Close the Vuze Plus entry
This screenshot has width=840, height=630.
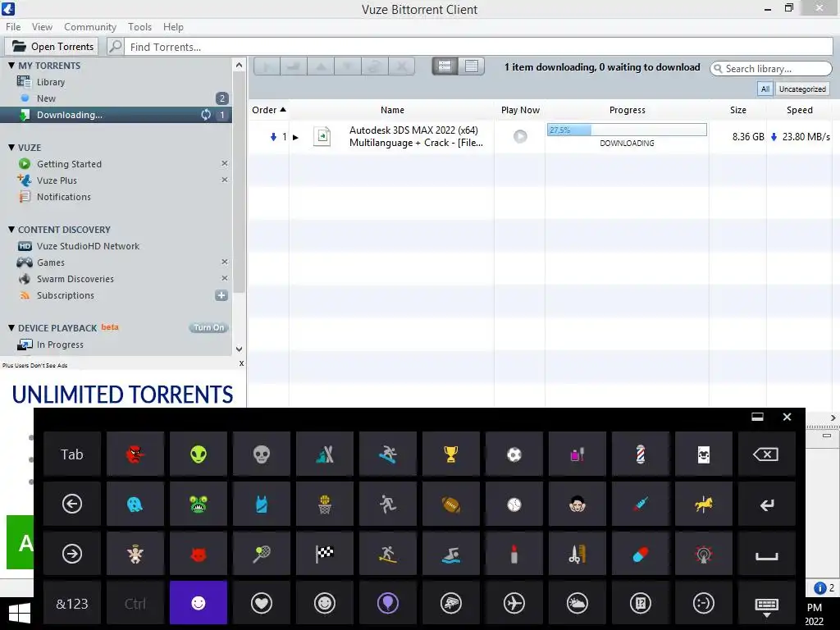(225, 180)
